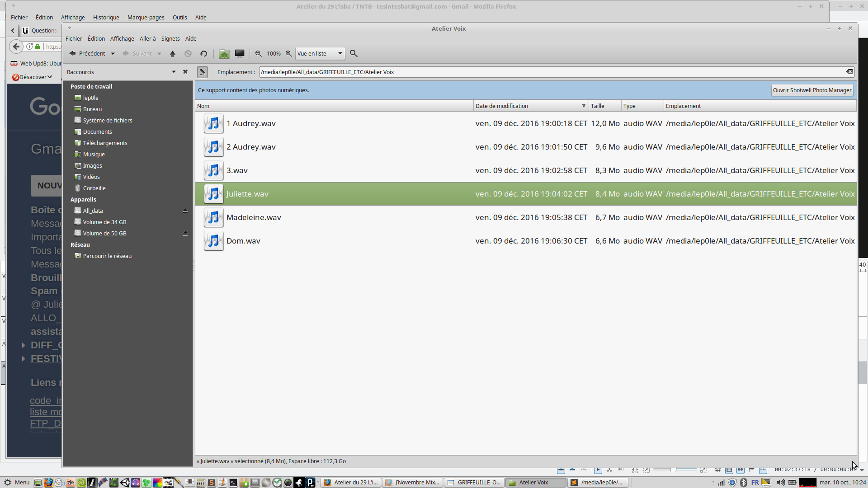868x488 pixels.
Task: Toggle the location text entry button
Action: coord(203,72)
